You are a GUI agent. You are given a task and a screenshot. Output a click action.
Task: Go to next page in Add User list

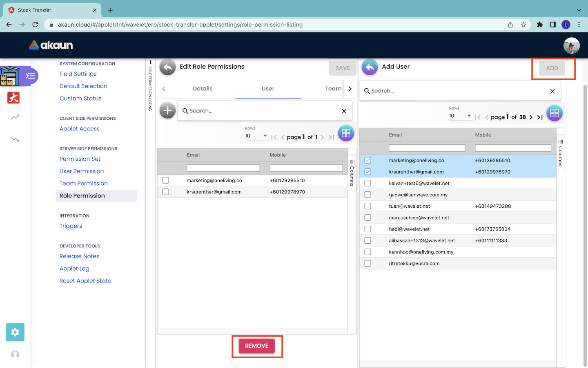(531, 117)
